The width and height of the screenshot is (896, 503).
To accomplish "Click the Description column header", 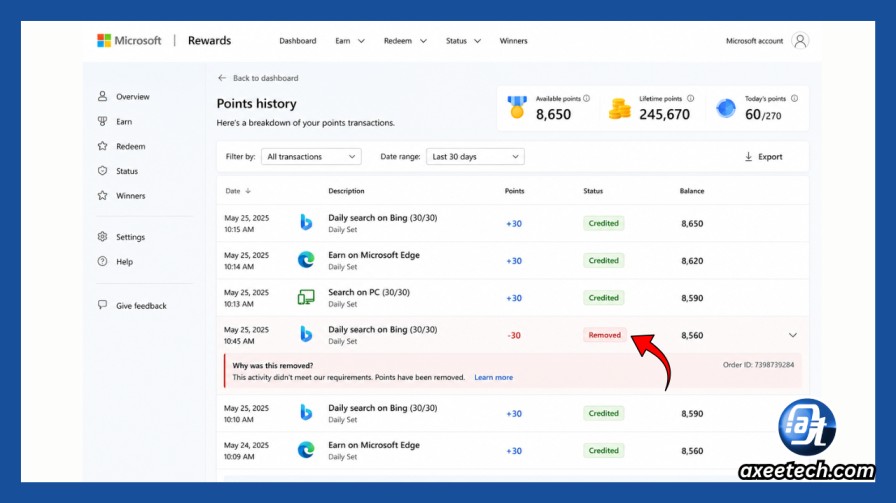I will (346, 191).
